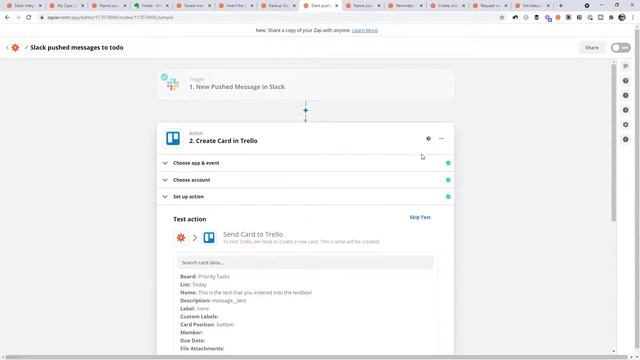This screenshot has height=360, width=640.
Task: Click the Description: message__text row
Action: click(x=213, y=300)
